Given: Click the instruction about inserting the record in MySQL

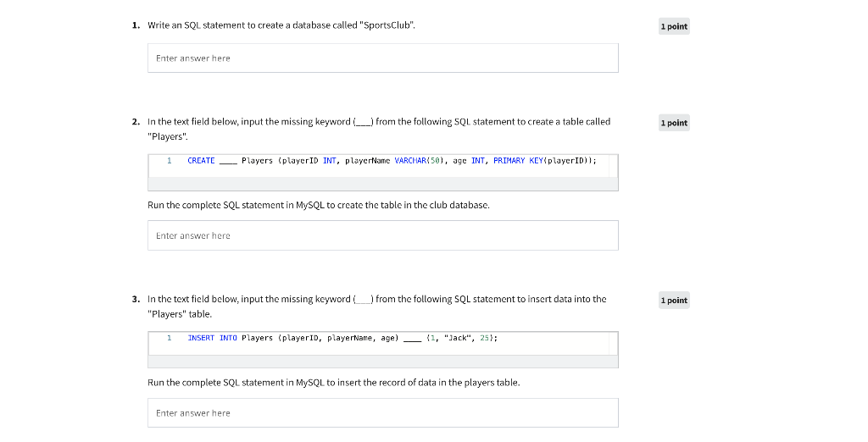Looking at the screenshot, I should (334, 382).
